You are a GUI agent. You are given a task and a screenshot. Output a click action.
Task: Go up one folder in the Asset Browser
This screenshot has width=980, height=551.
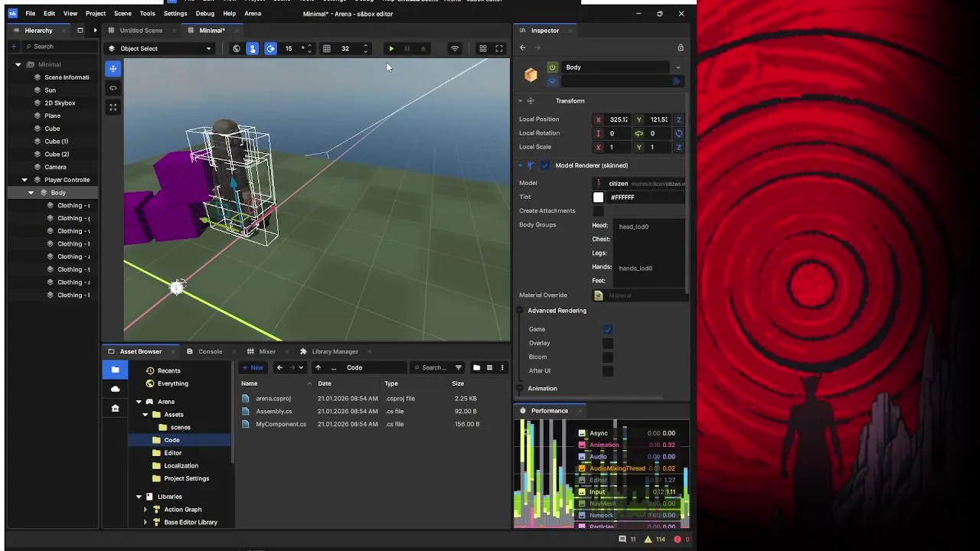(x=318, y=368)
